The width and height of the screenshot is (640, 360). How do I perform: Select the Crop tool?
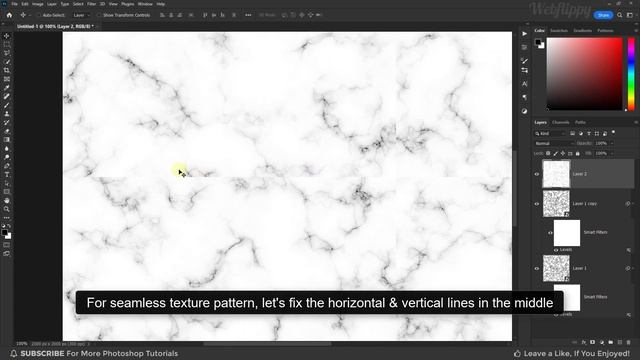(x=7, y=71)
